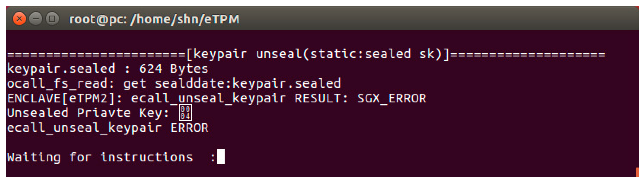Click the boxed unknown character after Unsealed Priavte Key
This screenshot has height=184, width=644.
tap(185, 112)
